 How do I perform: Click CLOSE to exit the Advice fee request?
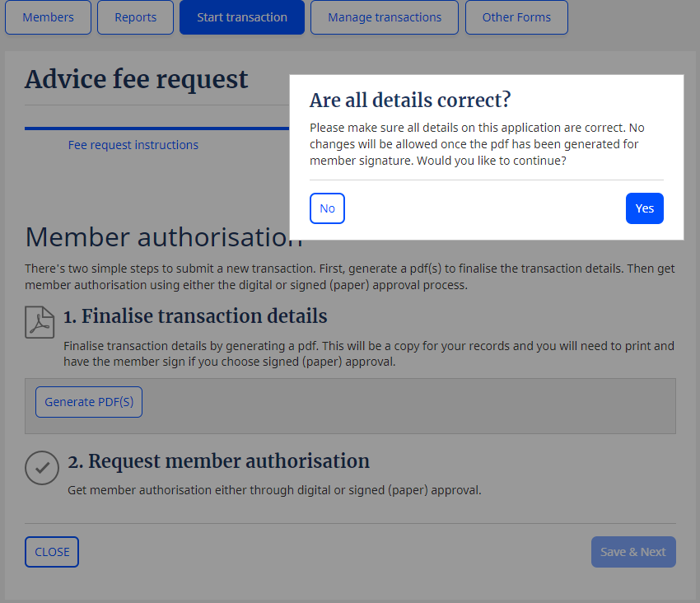pos(51,551)
